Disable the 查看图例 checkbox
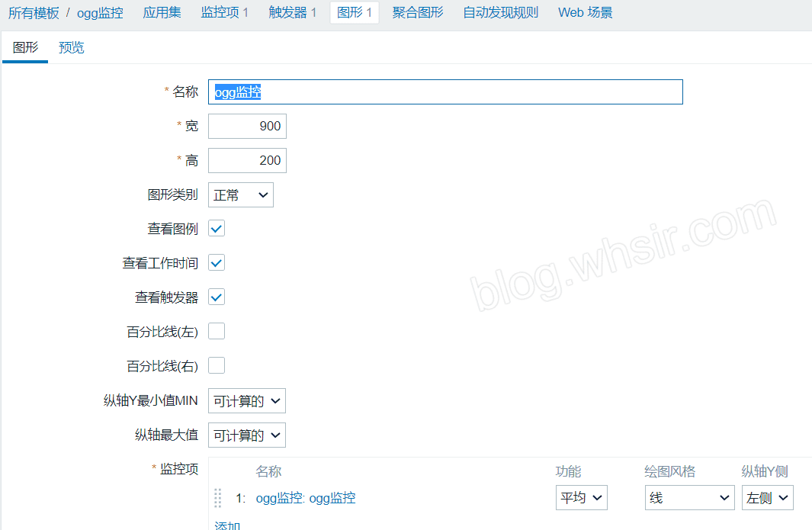 click(x=216, y=228)
